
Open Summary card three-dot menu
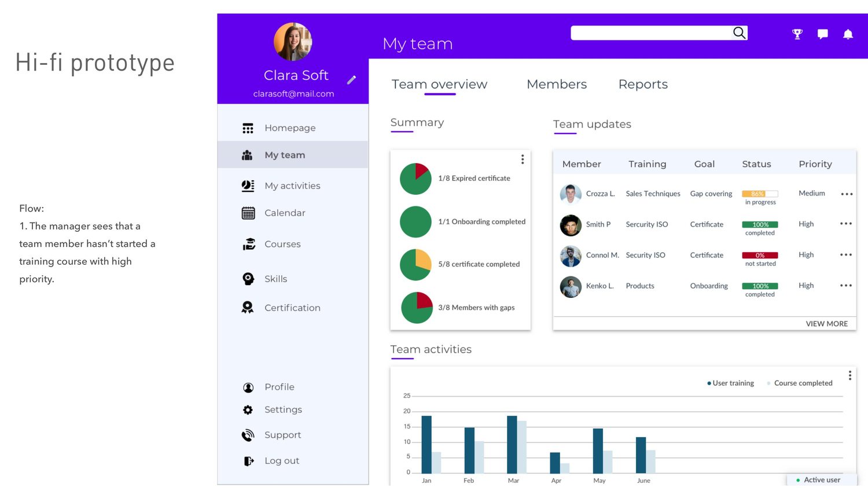click(523, 159)
